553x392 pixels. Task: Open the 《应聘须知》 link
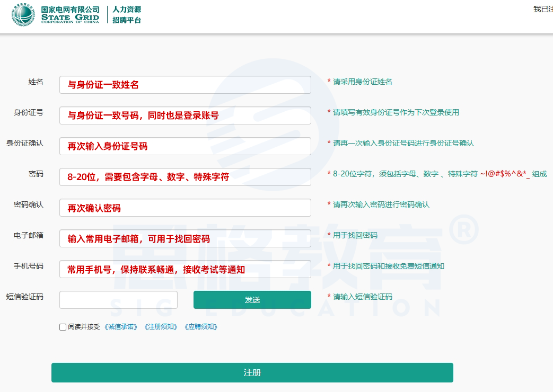pos(201,327)
